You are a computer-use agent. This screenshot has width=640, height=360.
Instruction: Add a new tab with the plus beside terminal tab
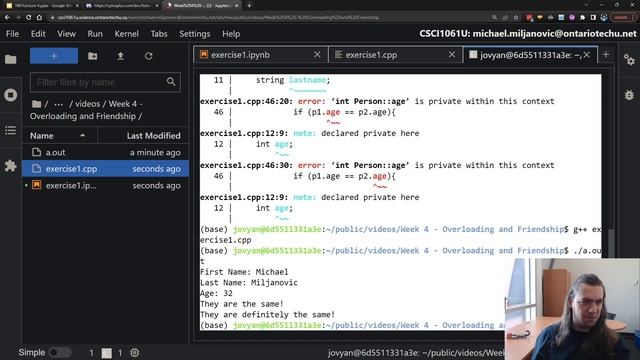606,55
